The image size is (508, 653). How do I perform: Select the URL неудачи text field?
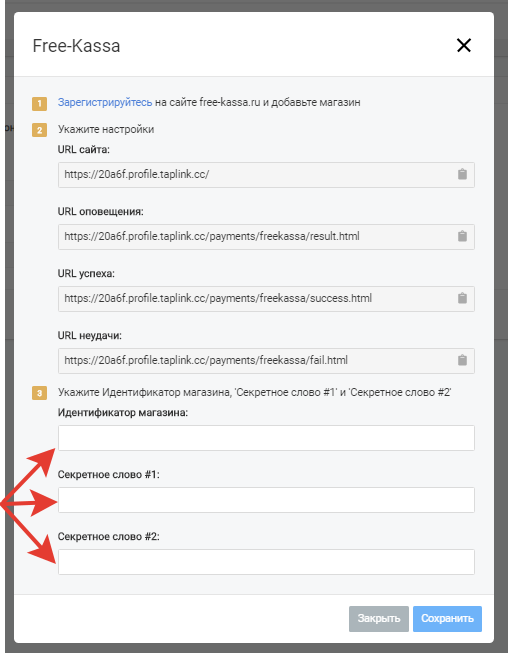[x=266, y=361]
